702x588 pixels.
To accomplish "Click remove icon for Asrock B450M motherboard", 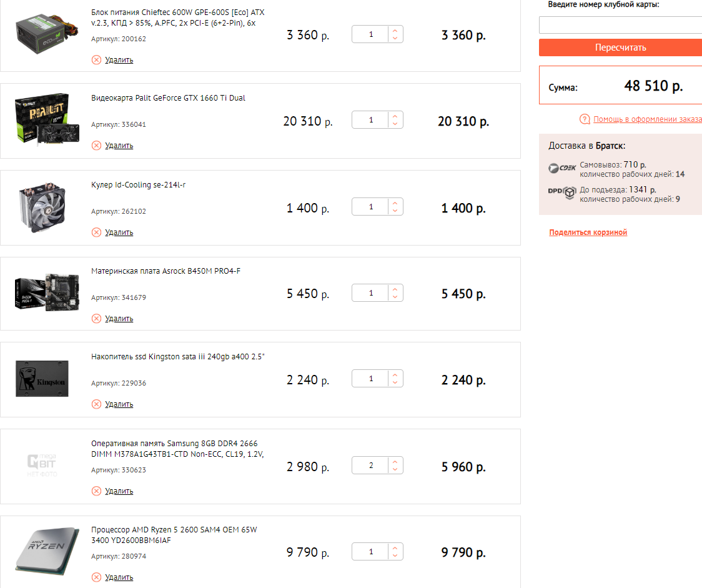I will pos(96,319).
